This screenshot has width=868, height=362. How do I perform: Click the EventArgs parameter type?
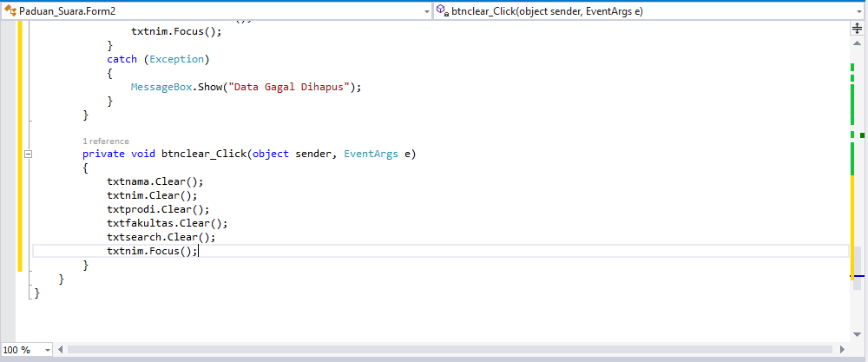[371, 154]
